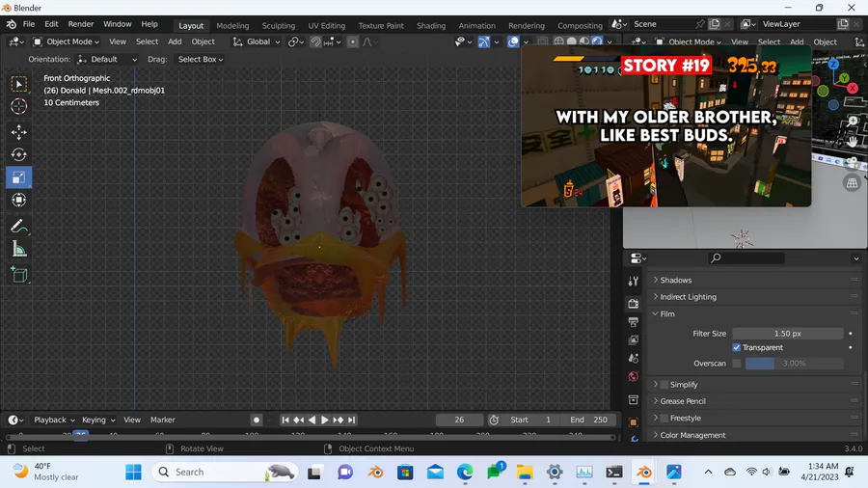Play the animation forward
This screenshot has width=868, height=488.
pos(325,420)
